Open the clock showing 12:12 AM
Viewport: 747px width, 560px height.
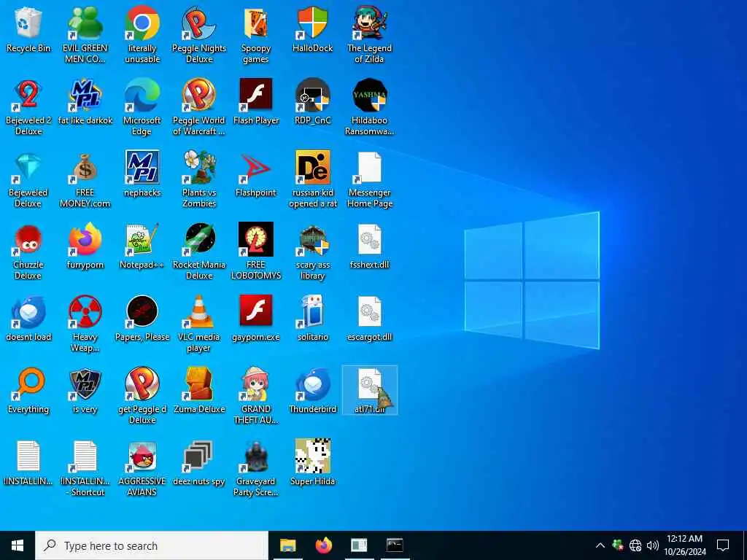684,545
